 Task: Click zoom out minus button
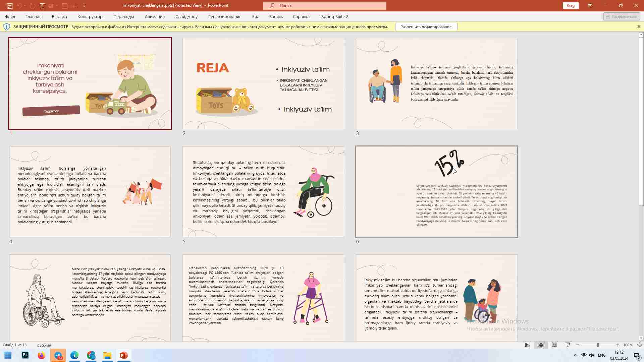(x=578, y=345)
